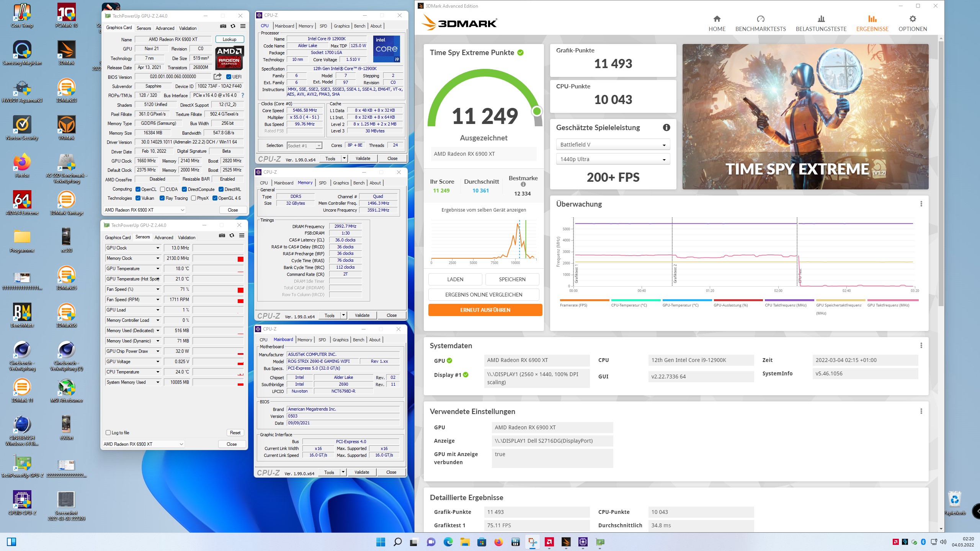Toggle CUDA checkbox in GPU-Z
This screenshot has width=980, height=551.
162,189
